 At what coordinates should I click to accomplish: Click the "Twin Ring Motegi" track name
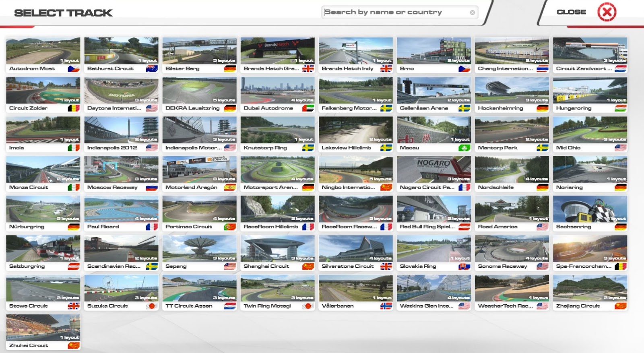point(267,306)
